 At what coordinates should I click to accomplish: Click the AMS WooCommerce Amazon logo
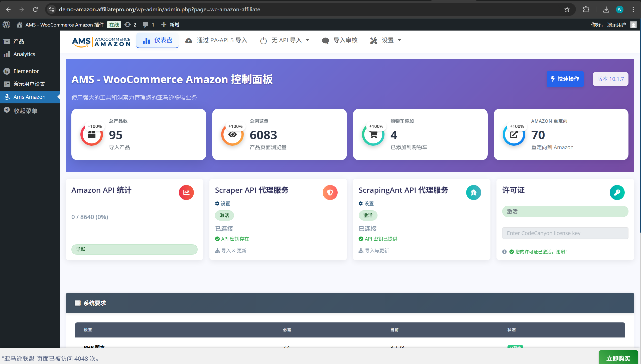click(x=101, y=42)
